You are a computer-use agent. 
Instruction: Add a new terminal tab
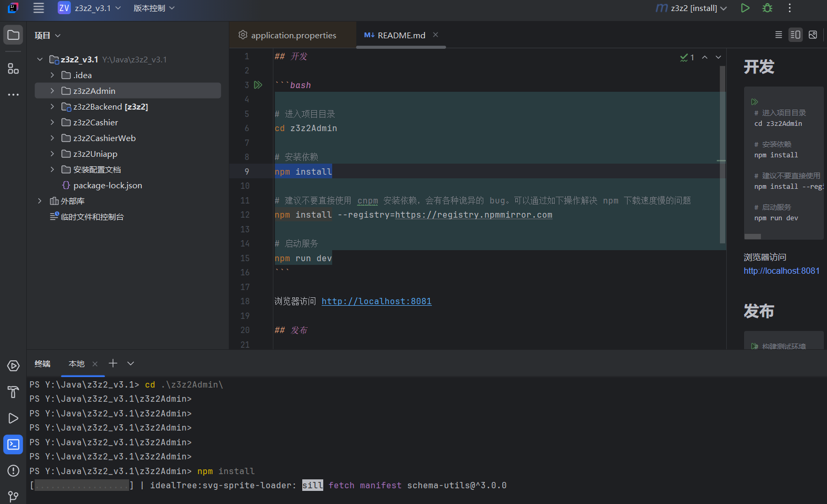(x=113, y=363)
